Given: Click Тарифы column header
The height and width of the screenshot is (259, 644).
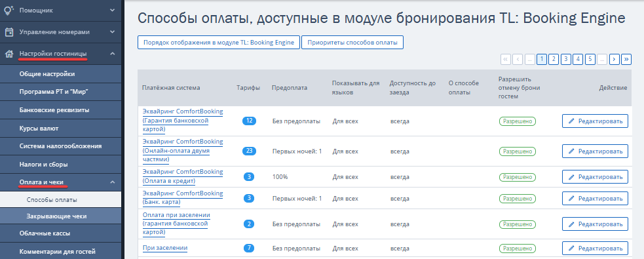Looking at the screenshot, I should click(x=248, y=88).
